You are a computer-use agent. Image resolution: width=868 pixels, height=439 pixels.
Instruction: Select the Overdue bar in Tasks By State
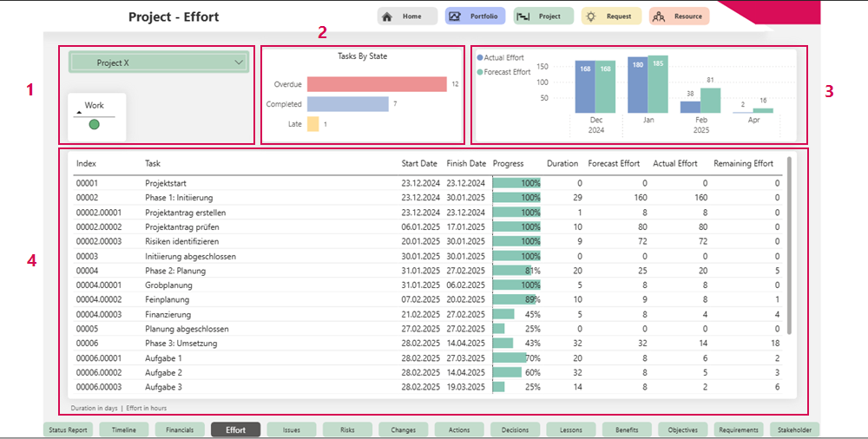coord(376,84)
